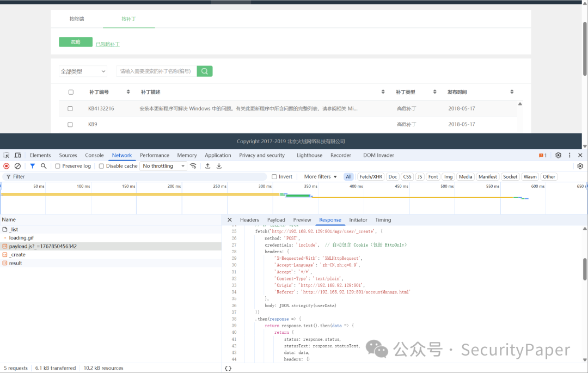Open the Sources panel tab
The height and width of the screenshot is (373, 588).
[68, 155]
